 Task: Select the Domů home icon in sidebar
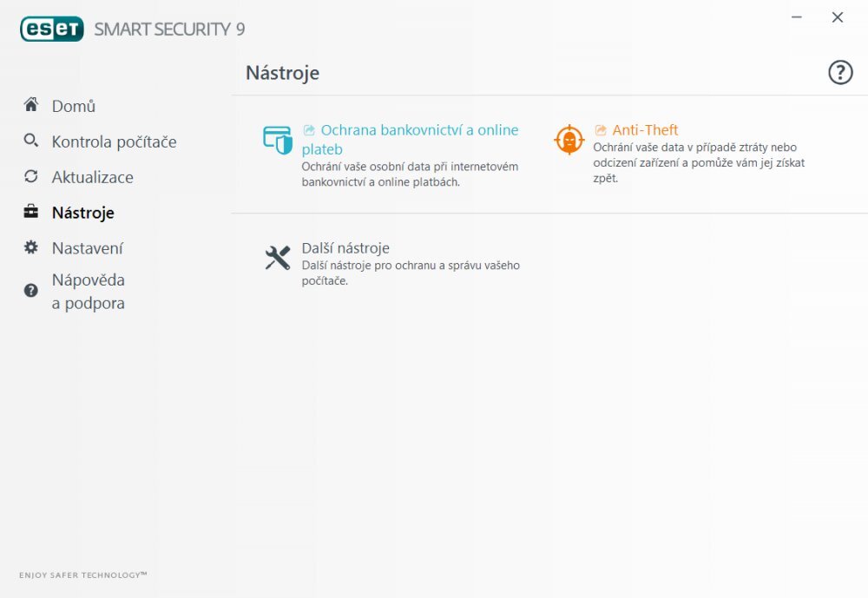[30, 105]
